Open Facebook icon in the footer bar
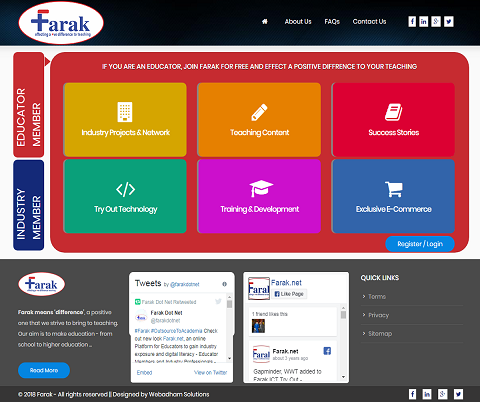The image size is (480, 402). [412, 394]
